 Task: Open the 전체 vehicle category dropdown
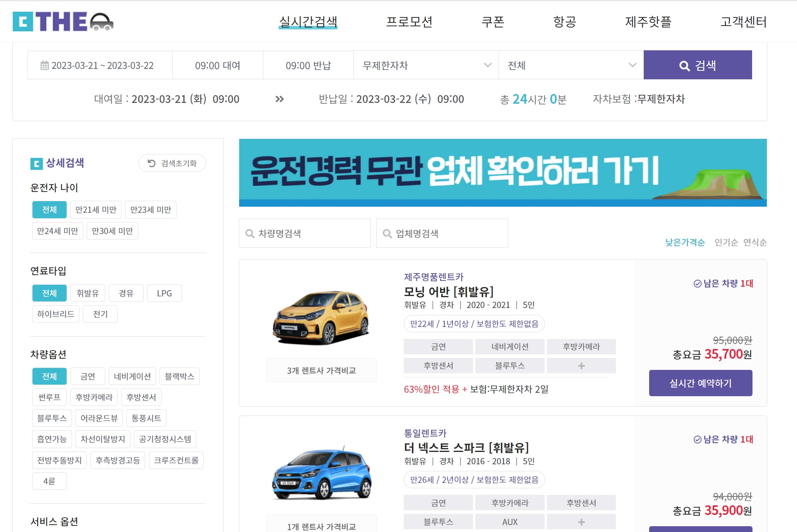coord(571,65)
